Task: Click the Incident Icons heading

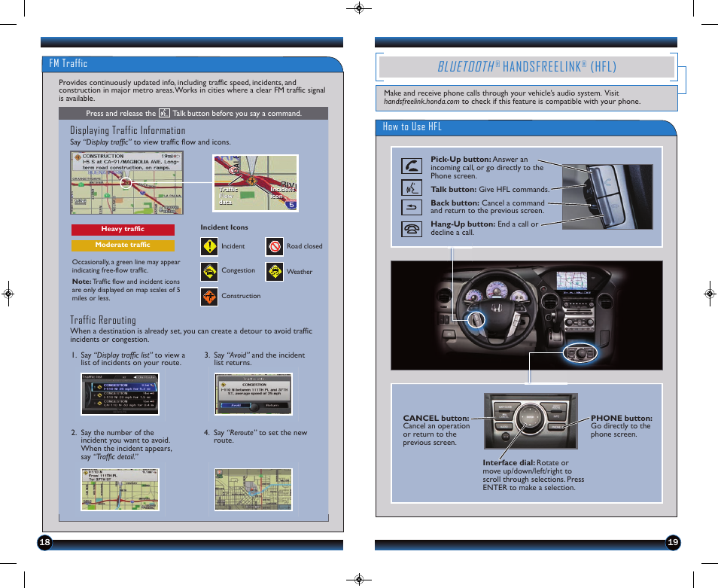Action: (x=224, y=227)
